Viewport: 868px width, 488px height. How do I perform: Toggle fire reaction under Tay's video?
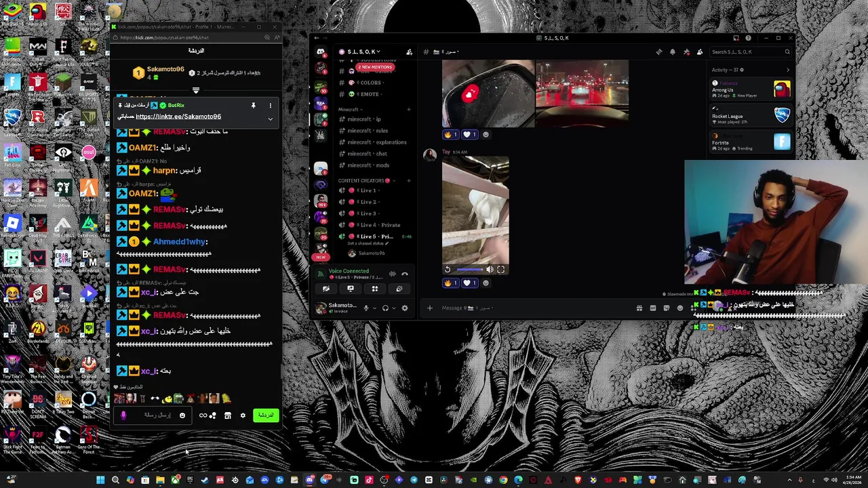coord(450,283)
